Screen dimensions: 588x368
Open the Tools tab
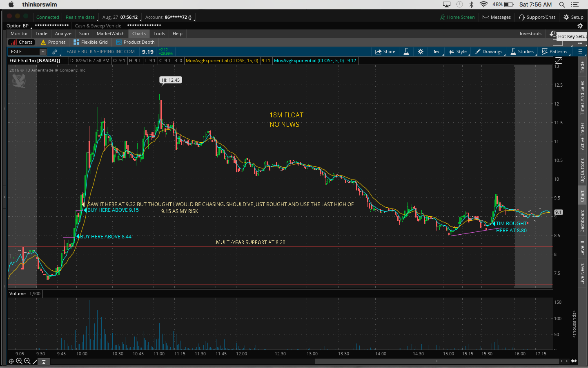pyautogui.click(x=159, y=34)
